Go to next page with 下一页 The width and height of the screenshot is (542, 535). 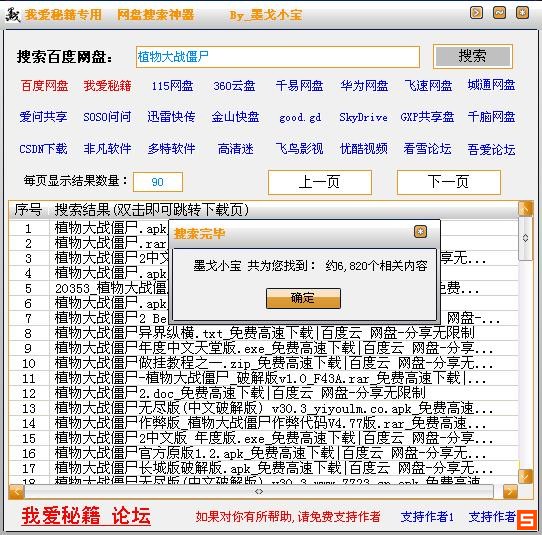449,182
